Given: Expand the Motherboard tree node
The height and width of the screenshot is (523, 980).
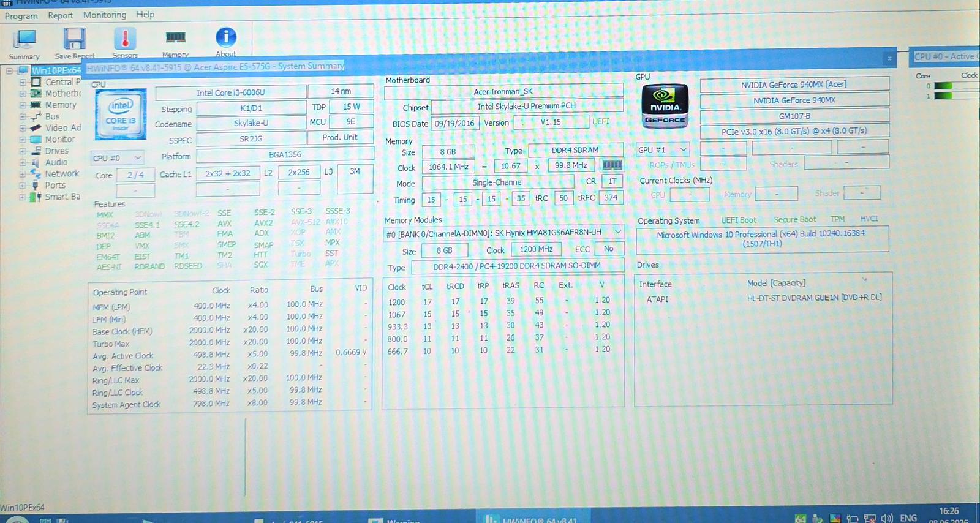Looking at the screenshot, I should 23,94.
